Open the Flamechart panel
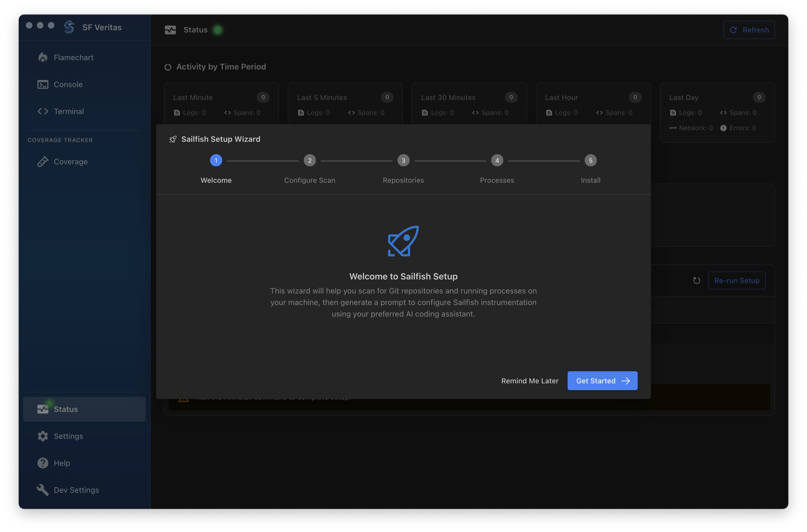 73,57
